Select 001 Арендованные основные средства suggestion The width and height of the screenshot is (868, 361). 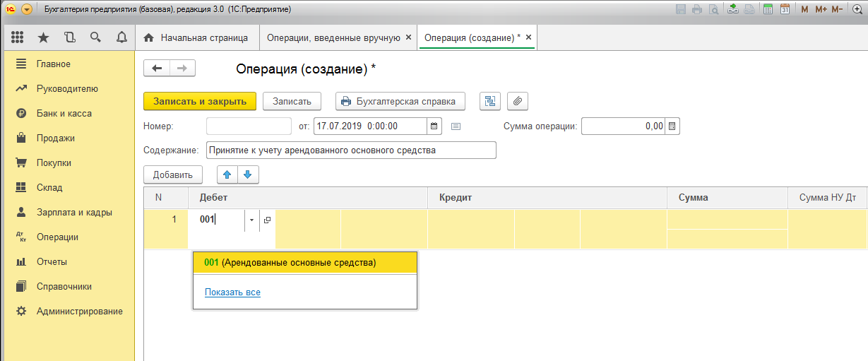[x=305, y=263]
